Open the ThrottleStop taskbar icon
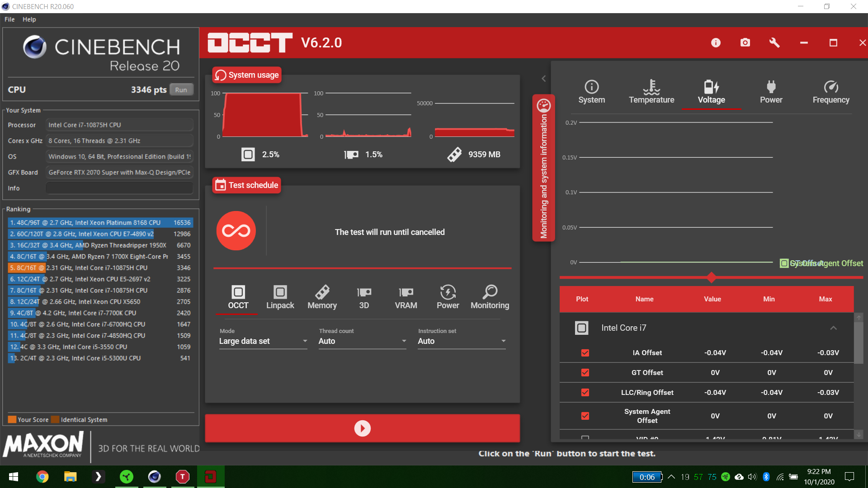This screenshot has width=868, height=488. [182, 477]
